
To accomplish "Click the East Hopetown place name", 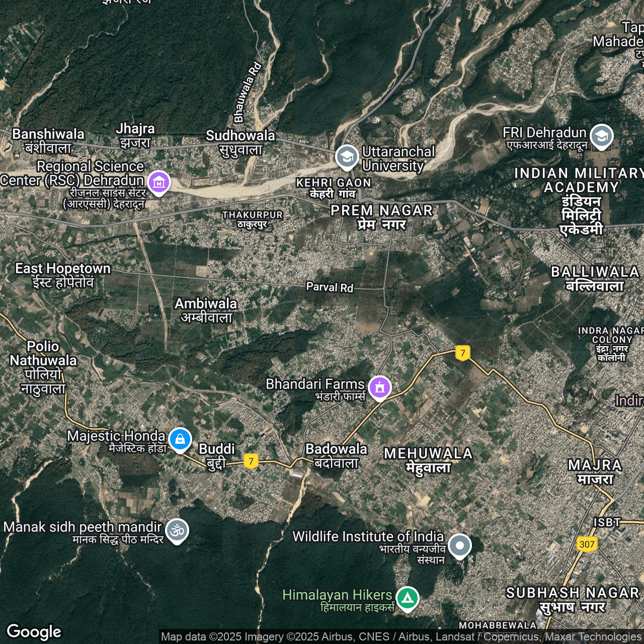I will click(x=63, y=275).
